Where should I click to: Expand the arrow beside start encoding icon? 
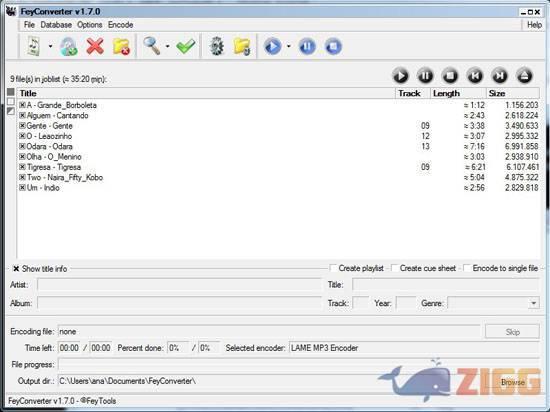pyautogui.click(x=289, y=46)
